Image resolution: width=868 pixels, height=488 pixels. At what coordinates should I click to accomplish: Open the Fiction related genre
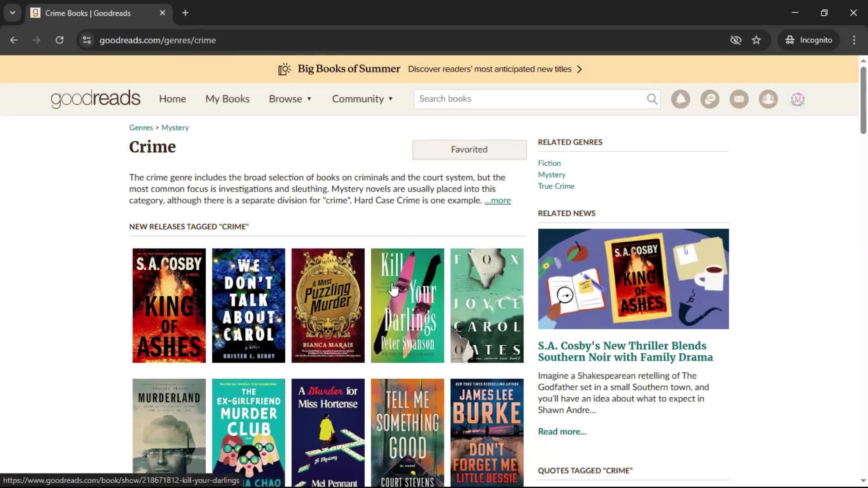pos(549,163)
